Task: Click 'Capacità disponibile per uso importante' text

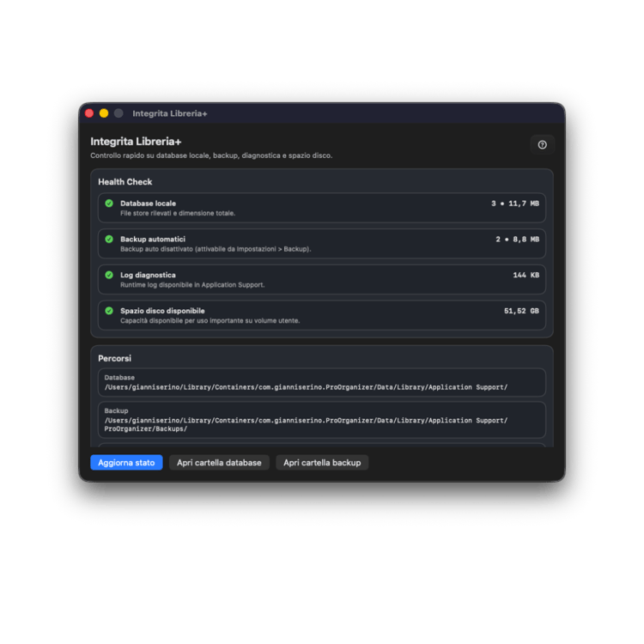Action: 210,320
